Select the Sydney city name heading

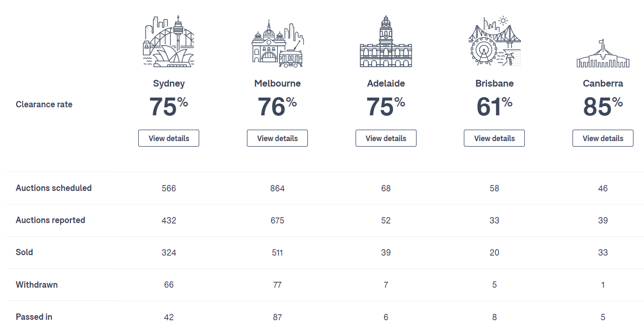point(169,83)
